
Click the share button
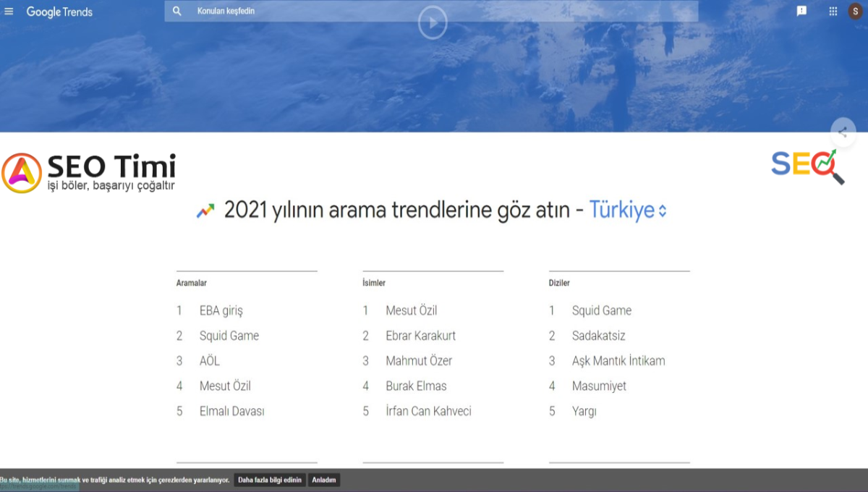tap(843, 132)
